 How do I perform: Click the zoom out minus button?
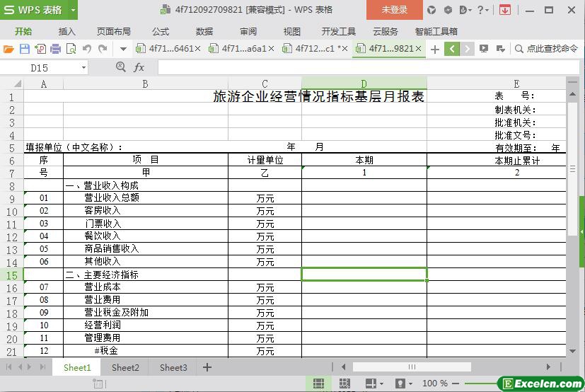pyautogui.click(x=455, y=384)
